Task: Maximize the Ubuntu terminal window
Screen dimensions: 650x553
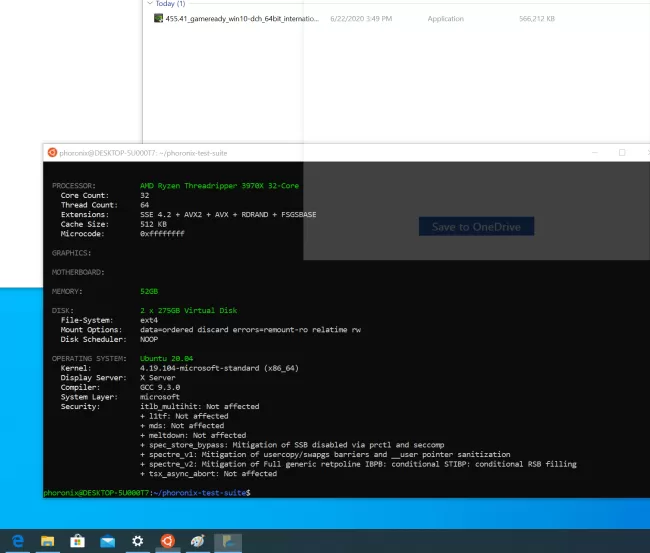Action: click(x=622, y=153)
